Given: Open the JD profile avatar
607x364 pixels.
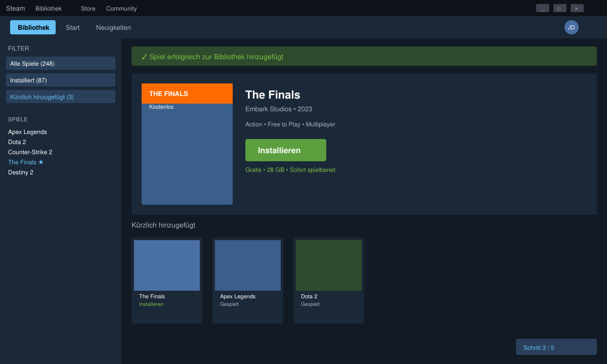Looking at the screenshot, I should coord(572,27).
